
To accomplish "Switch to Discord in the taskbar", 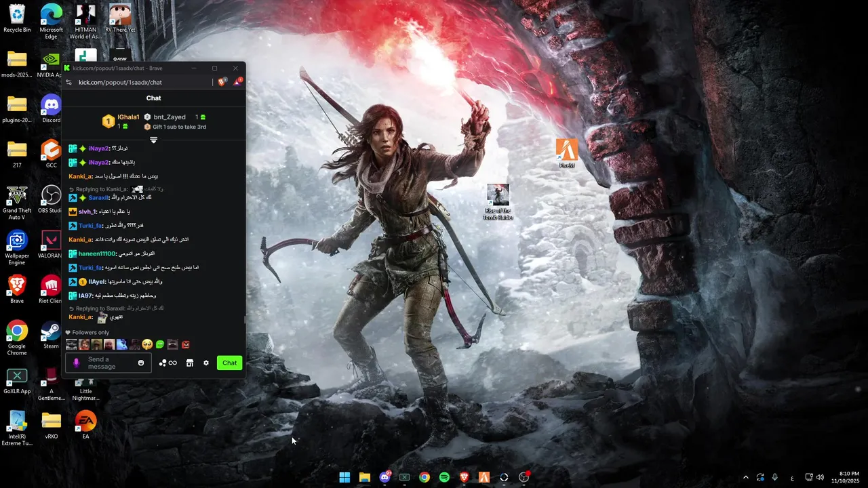I will (x=384, y=477).
